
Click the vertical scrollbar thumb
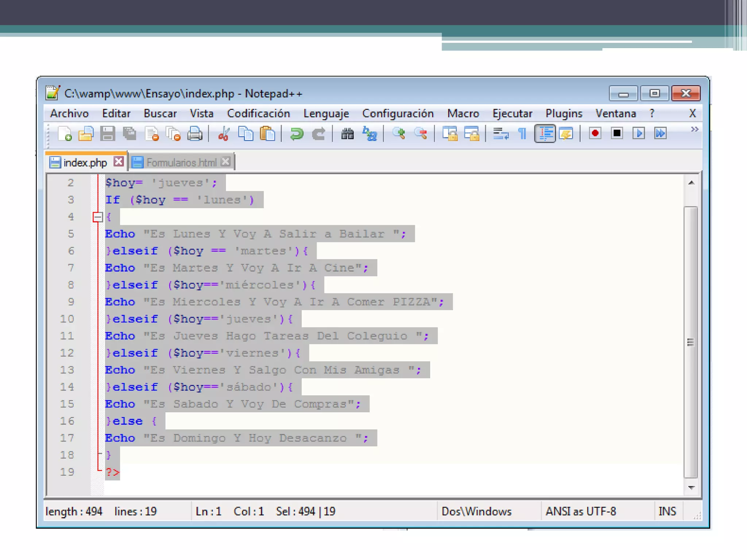[690, 342]
